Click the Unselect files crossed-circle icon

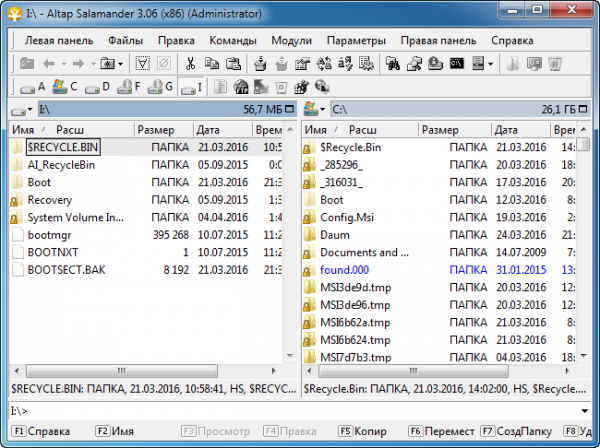(164, 64)
